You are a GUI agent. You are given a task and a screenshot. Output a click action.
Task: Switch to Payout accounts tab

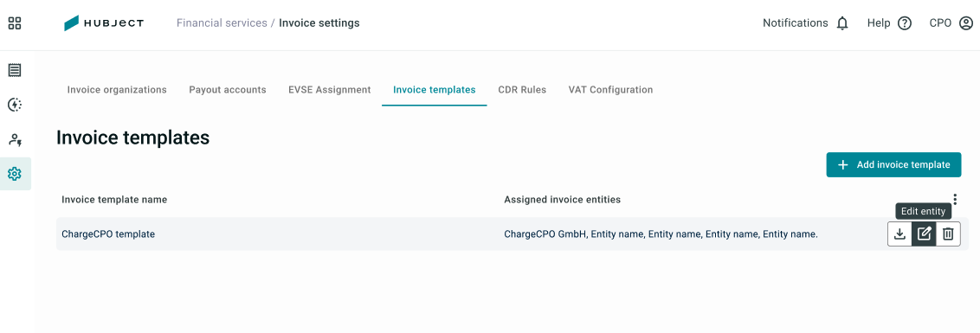228,90
